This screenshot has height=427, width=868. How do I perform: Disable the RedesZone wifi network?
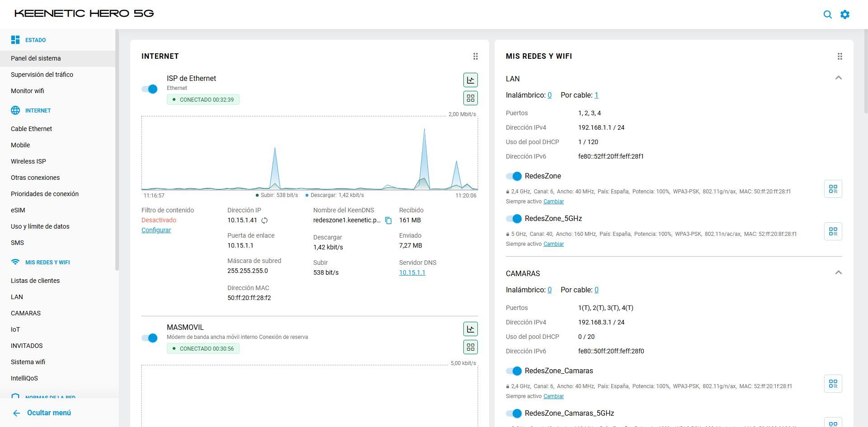[x=514, y=176]
